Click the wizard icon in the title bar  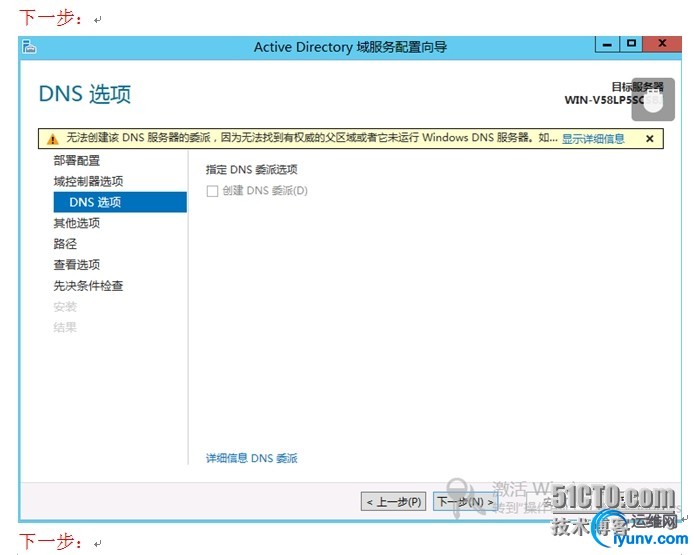point(29,47)
